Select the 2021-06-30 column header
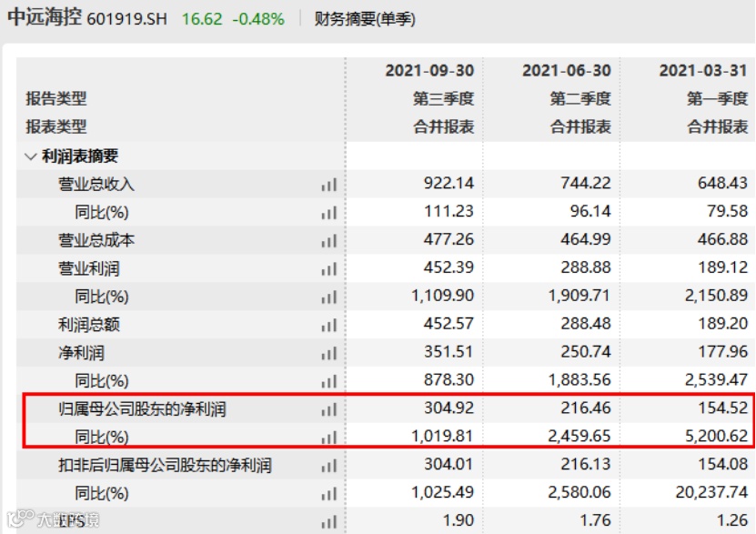 click(x=567, y=71)
